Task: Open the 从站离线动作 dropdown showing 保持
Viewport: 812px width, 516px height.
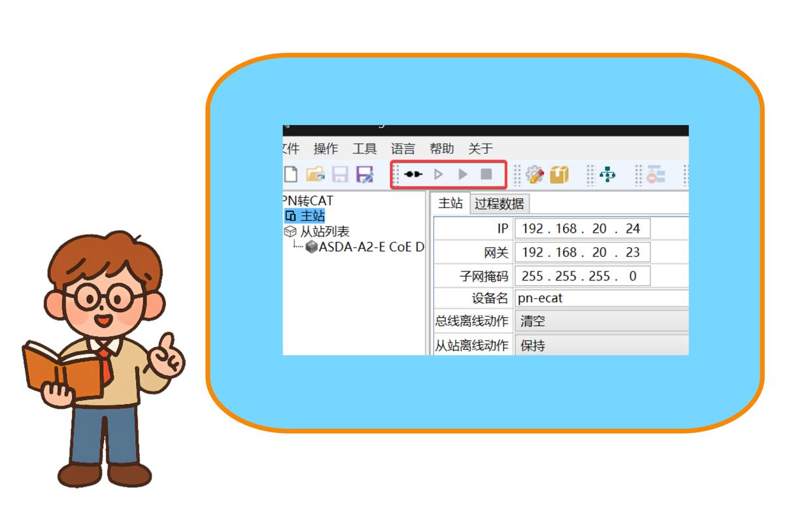Action: 601,345
